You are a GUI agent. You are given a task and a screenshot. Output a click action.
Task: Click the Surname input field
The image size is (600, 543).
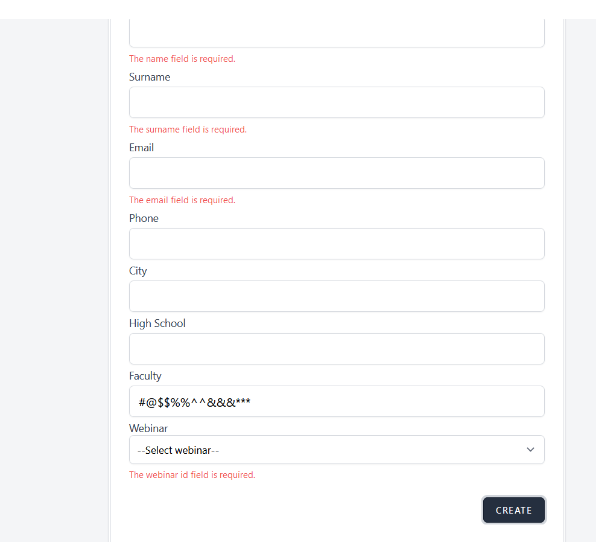pyautogui.click(x=336, y=102)
